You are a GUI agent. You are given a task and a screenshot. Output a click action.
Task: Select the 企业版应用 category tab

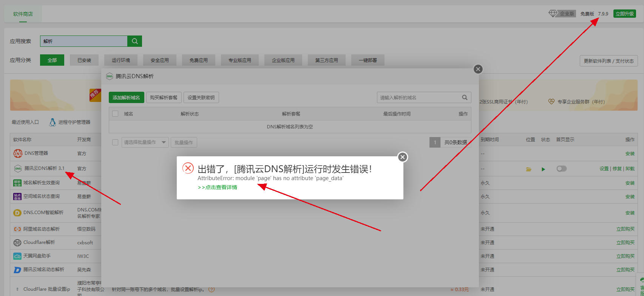coord(283,60)
